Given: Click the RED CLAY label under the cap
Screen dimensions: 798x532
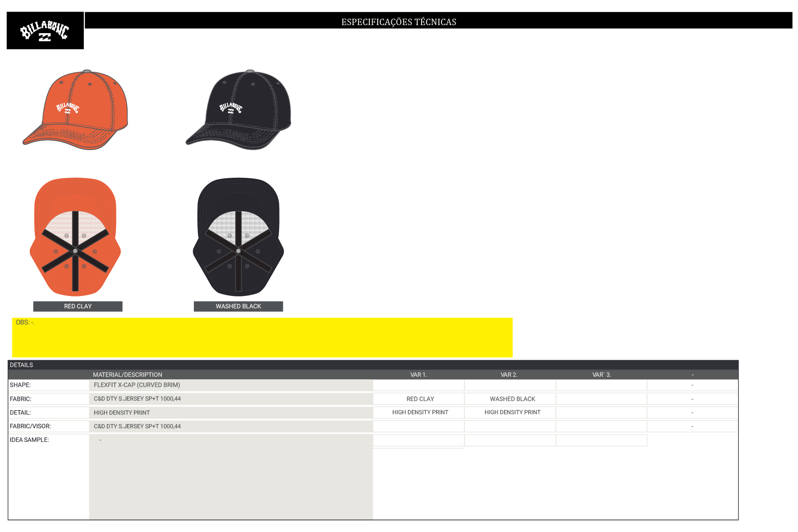Looking at the screenshot, I should [78, 306].
